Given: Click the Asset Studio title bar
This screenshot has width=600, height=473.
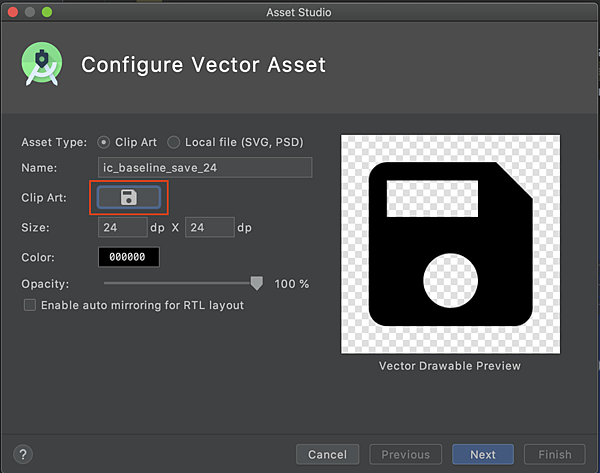Looking at the screenshot, I should point(299,12).
